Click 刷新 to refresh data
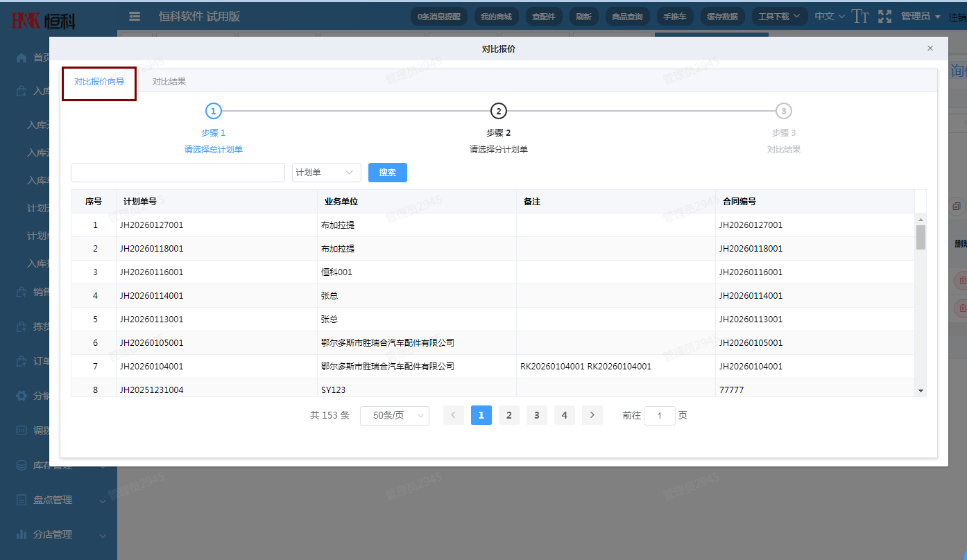967x560 pixels. (x=583, y=15)
